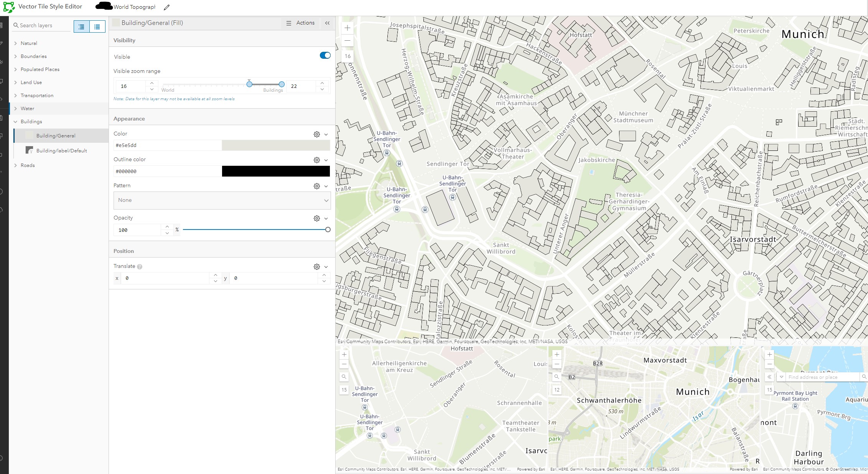Open the Opacity settings gear
This screenshot has width=868, height=474.
316,218
